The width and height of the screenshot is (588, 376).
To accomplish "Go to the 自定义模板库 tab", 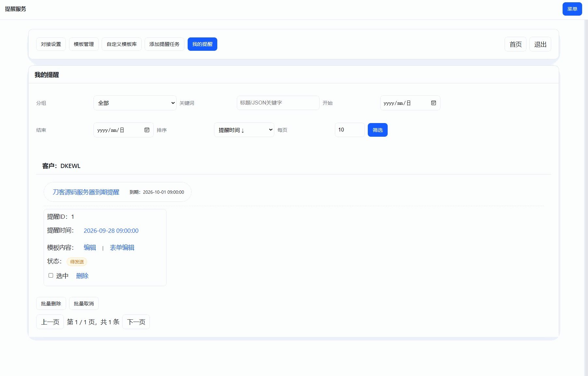I will click(x=122, y=44).
